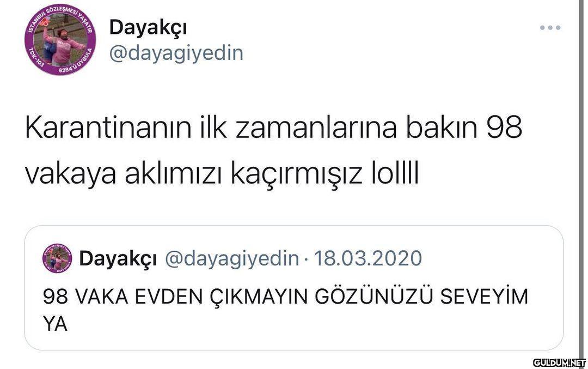The image size is (588, 369).
Task: Open the bold Dayakçı display name at top
Action: point(148,28)
